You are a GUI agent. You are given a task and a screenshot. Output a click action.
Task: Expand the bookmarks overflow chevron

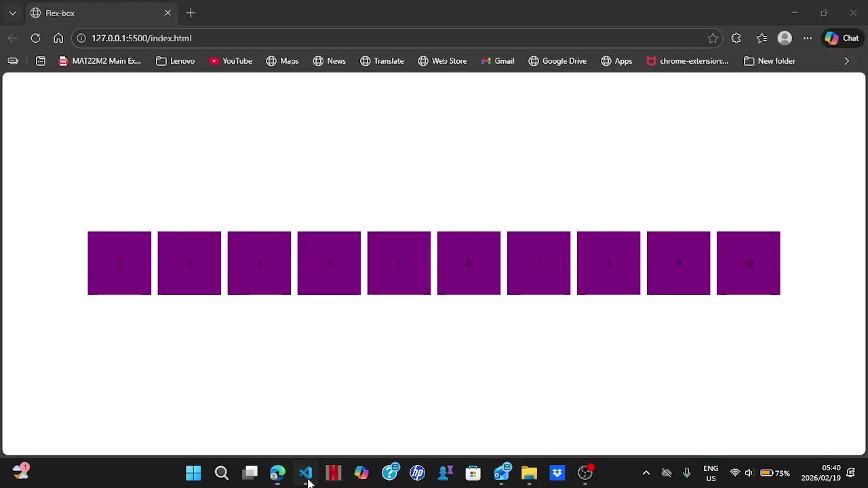click(x=846, y=61)
